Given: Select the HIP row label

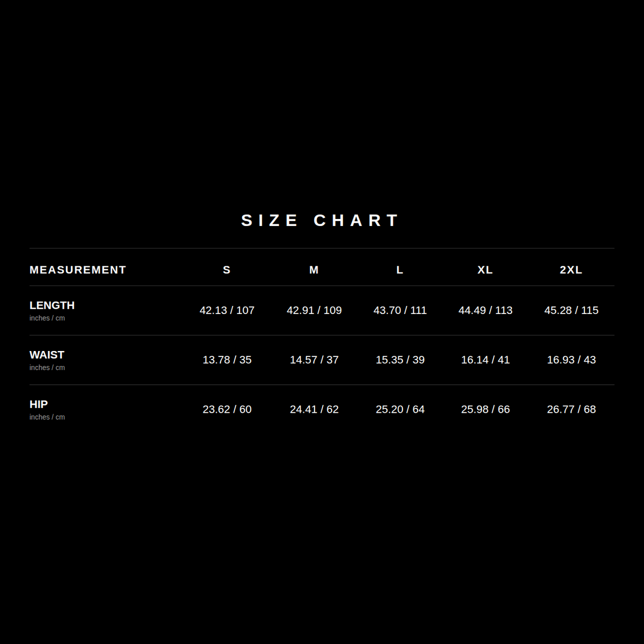Looking at the screenshot, I should click(39, 404).
